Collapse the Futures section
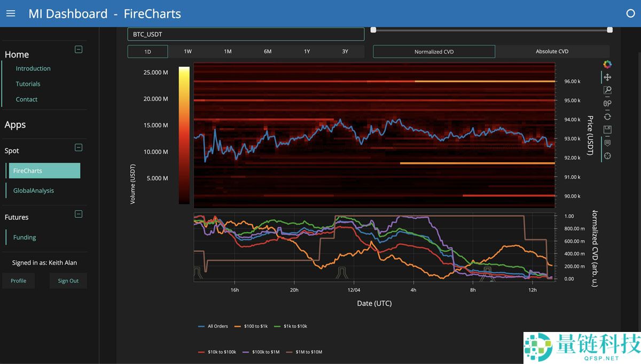Screen dimensions: 641x364 (x=78, y=214)
